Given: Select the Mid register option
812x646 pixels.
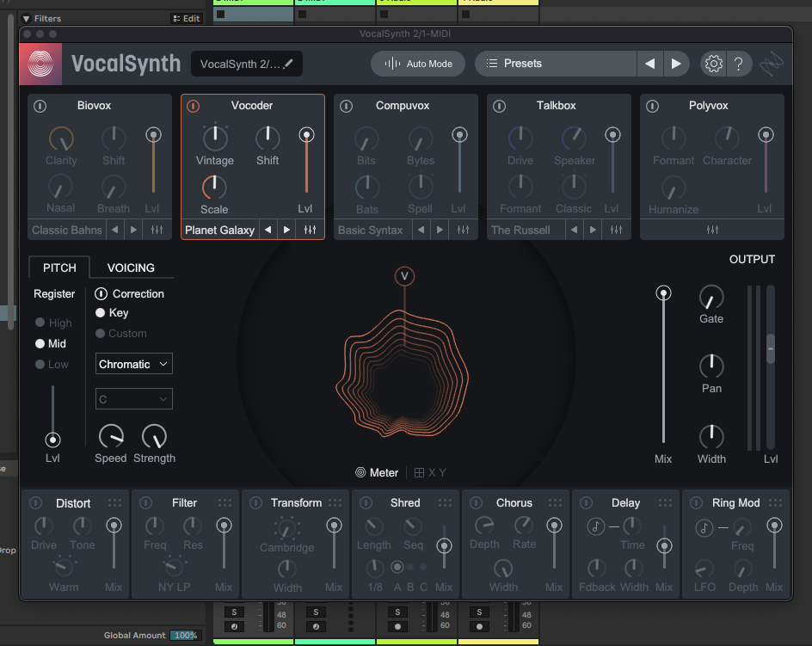Looking at the screenshot, I should (41, 343).
